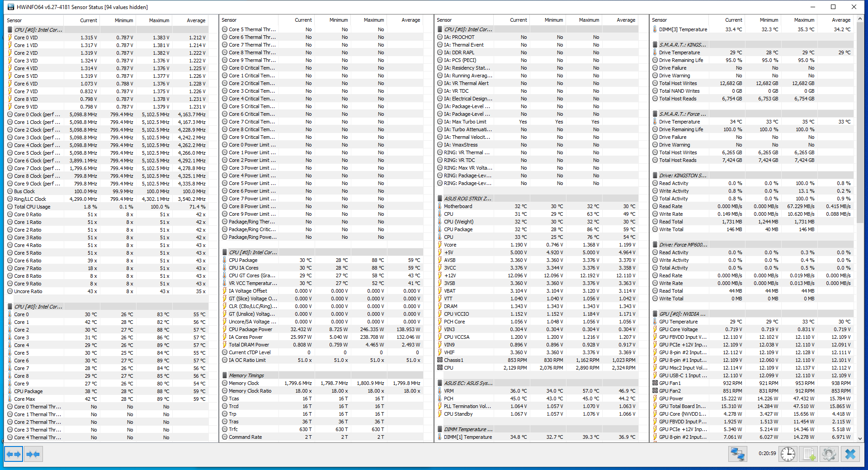The width and height of the screenshot is (868, 470).
Task: Open the remote network monitoring icon
Action: point(737,454)
